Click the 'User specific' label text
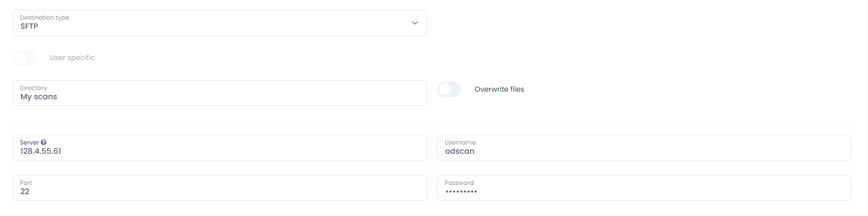 tap(72, 58)
